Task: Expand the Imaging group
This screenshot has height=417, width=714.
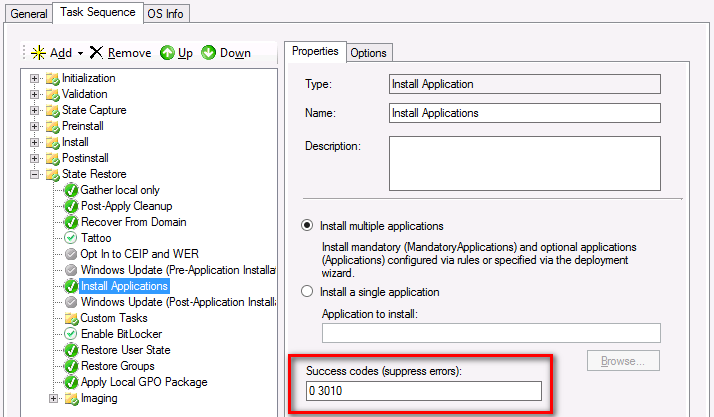Action: click(x=53, y=398)
